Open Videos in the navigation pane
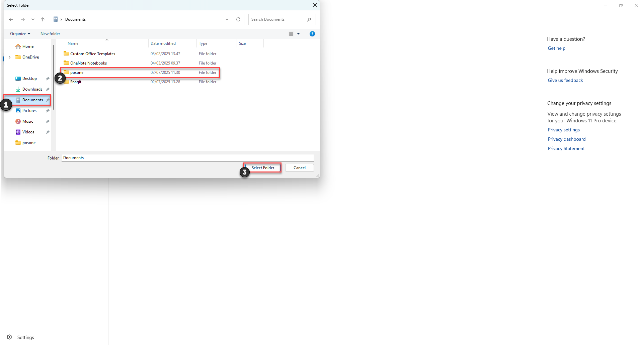The height and width of the screenshot is (345, 644). point(28,132)
